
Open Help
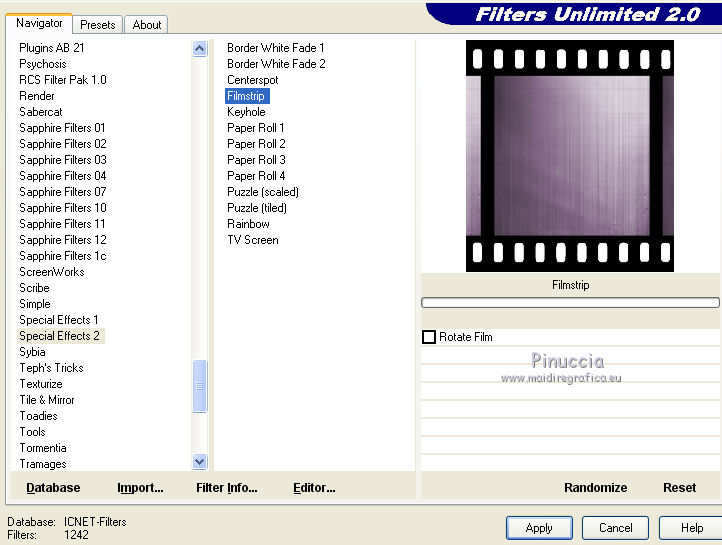pos(691,528)
